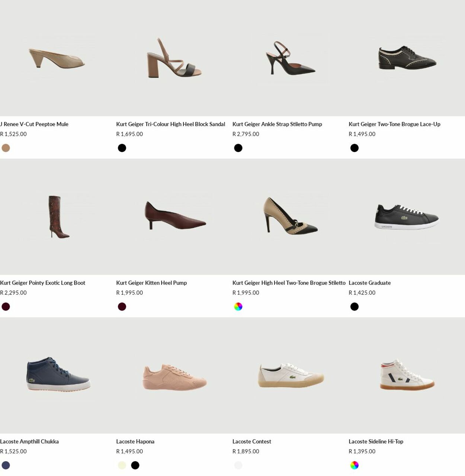The height and width of the screenshot is (476, 465).
Task: Select tan swatch under J Renee Mule
Action: click(x=6, y=148)
